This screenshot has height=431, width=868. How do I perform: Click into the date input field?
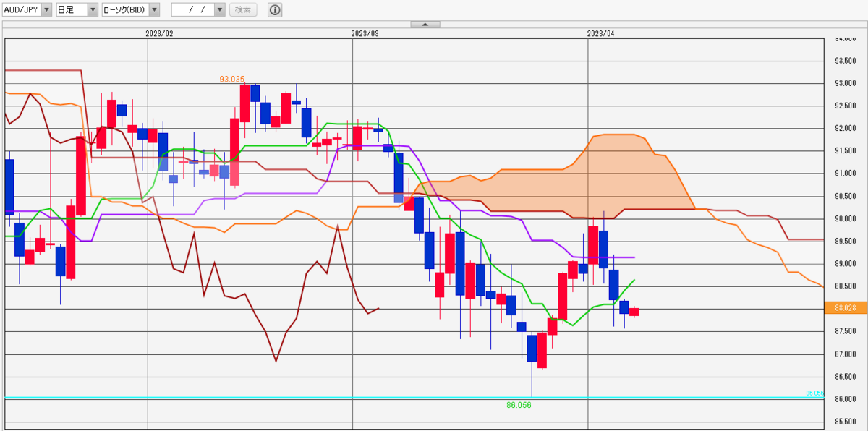(x=193, y=9)
